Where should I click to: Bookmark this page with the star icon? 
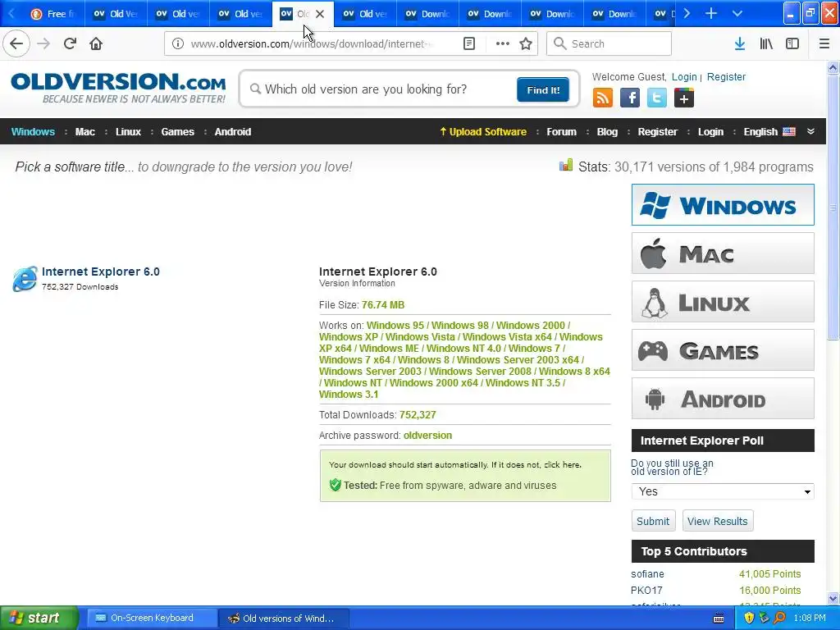[x=526, y=43]
